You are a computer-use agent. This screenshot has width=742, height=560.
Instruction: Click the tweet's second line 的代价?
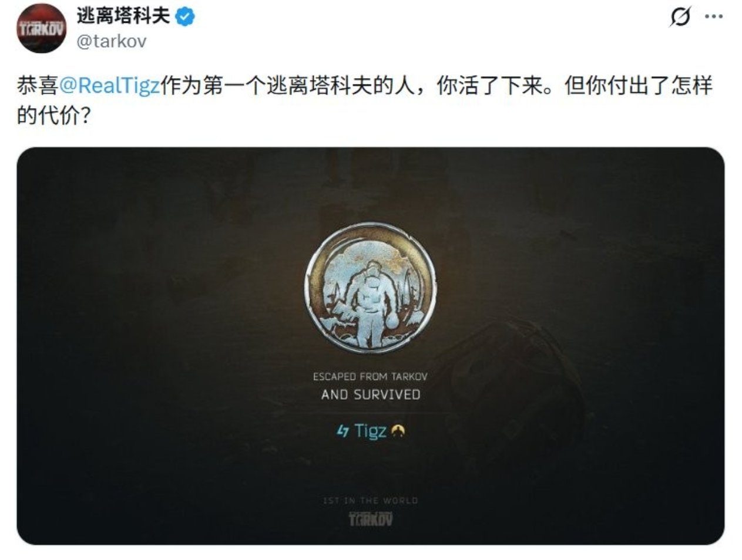54,116
